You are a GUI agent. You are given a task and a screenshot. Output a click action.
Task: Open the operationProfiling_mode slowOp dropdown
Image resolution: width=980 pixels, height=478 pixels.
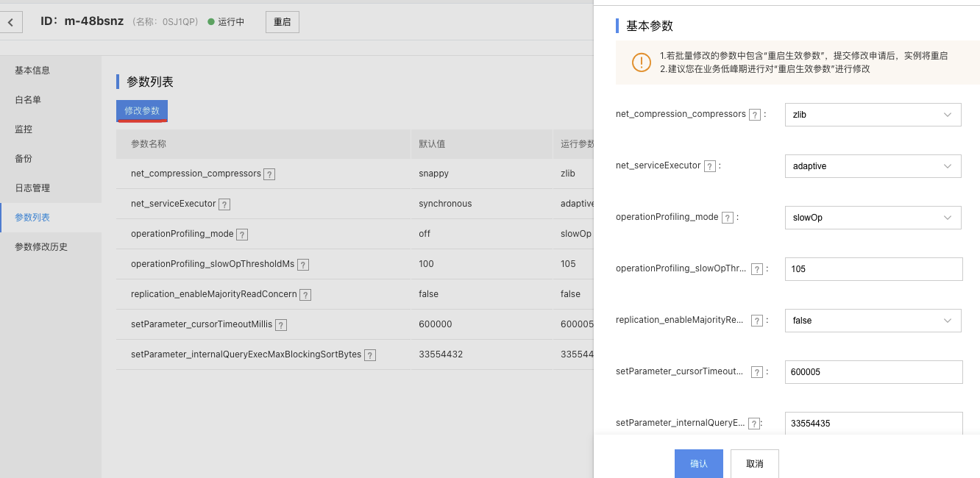pyautogui.click(x=873, y=218)
